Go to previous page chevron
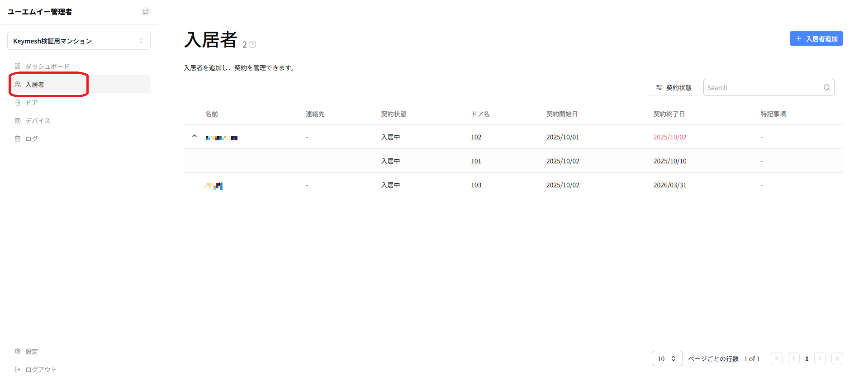This screenshot has height=377, width=868. (794, 358)
